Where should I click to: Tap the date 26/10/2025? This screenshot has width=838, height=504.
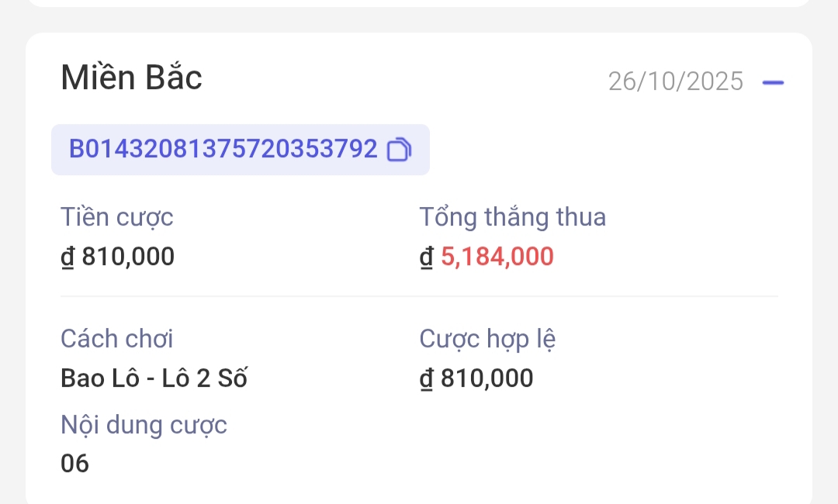(x=675, y=81)
